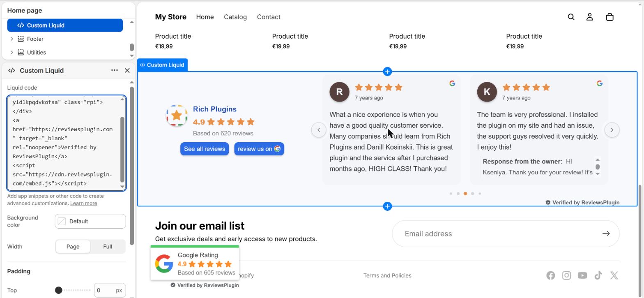Click the Home navigation link

(205, 17)
